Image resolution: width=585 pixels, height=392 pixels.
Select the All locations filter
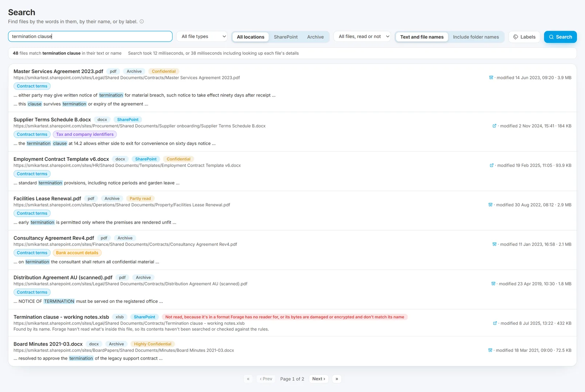[250, 37]
